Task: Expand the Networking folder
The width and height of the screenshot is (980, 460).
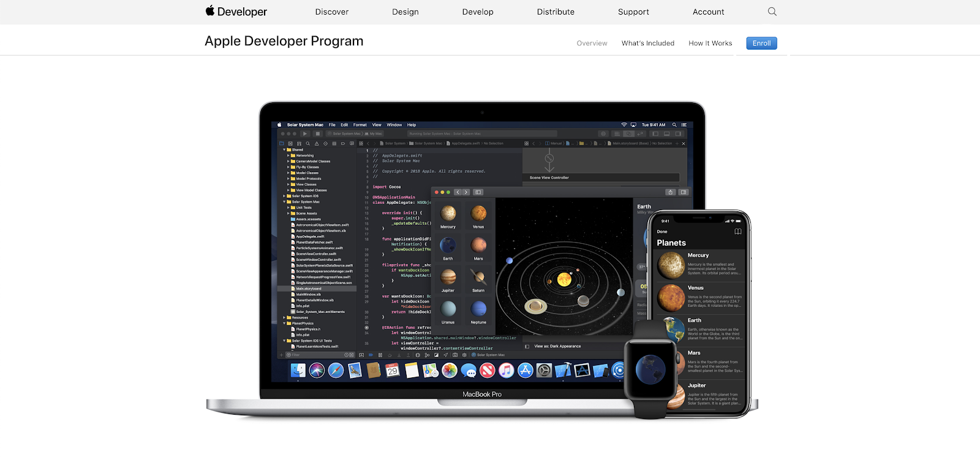Action: pyautogui.click(x=288, y=156)
